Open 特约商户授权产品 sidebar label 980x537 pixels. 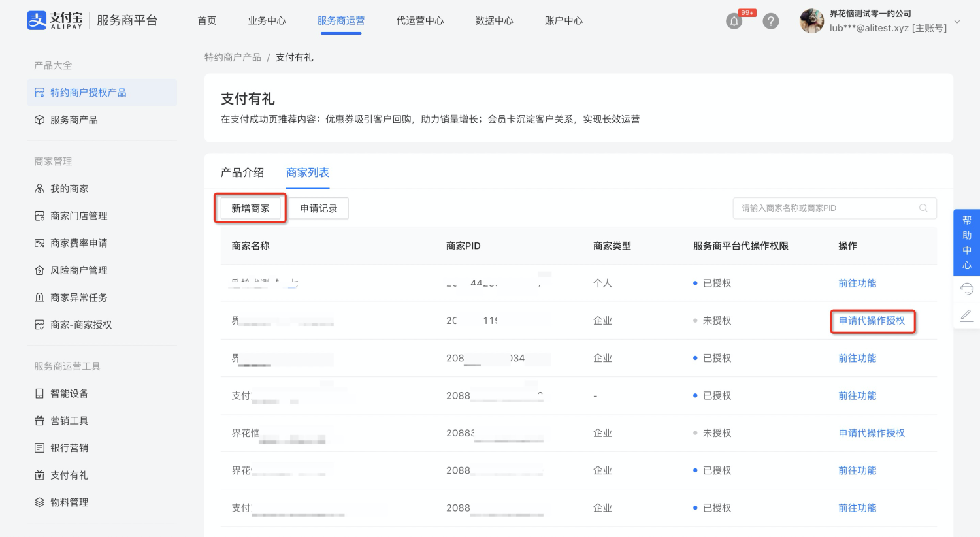88,93
